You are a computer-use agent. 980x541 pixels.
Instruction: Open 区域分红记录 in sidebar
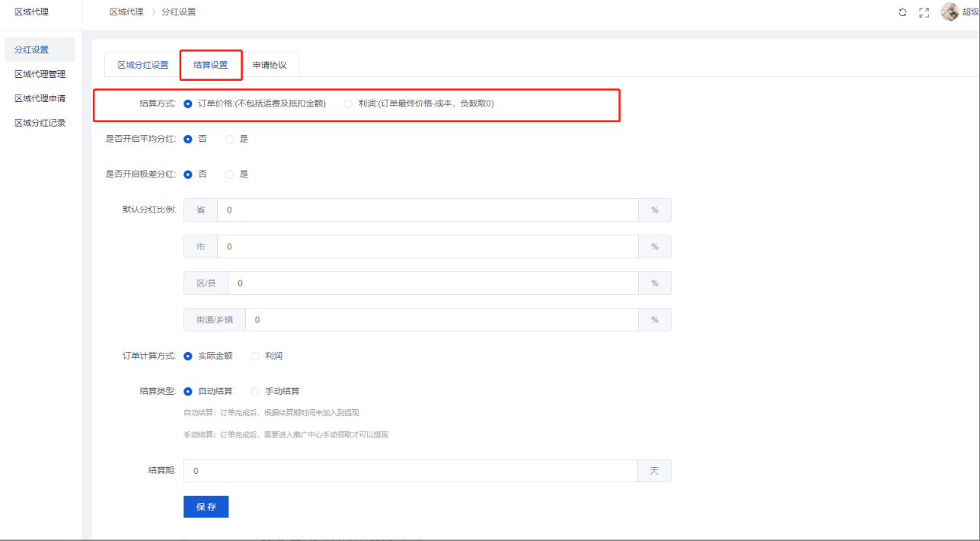[40, 123]
